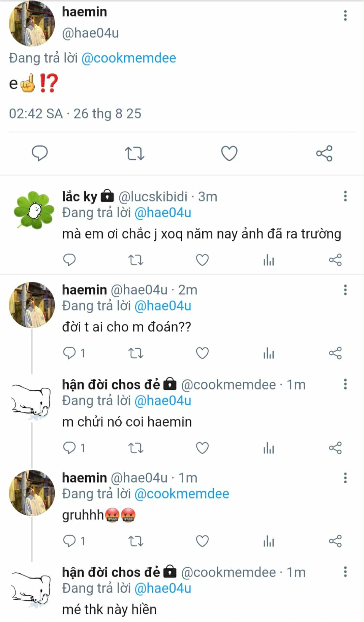The height and width of the screenshot is (622, 364).
Task: Open @hae04u link in lắc ky's reply
Action: (x=163, y=213)
